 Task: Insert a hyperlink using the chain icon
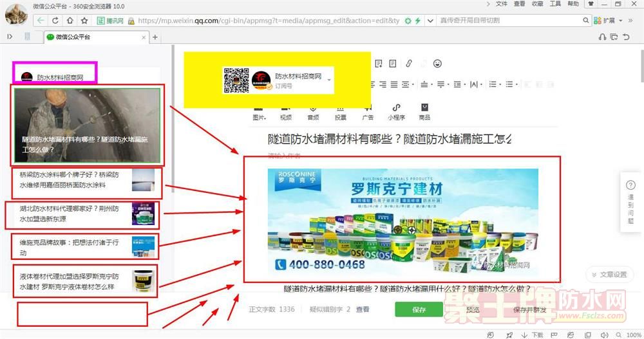pos(409,64)
